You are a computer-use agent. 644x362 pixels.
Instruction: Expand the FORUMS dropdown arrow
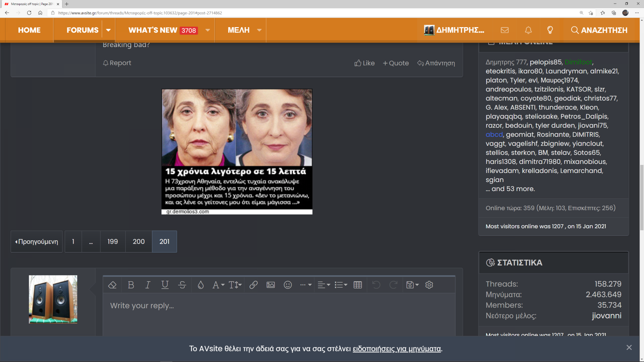[x=108, y=30]
